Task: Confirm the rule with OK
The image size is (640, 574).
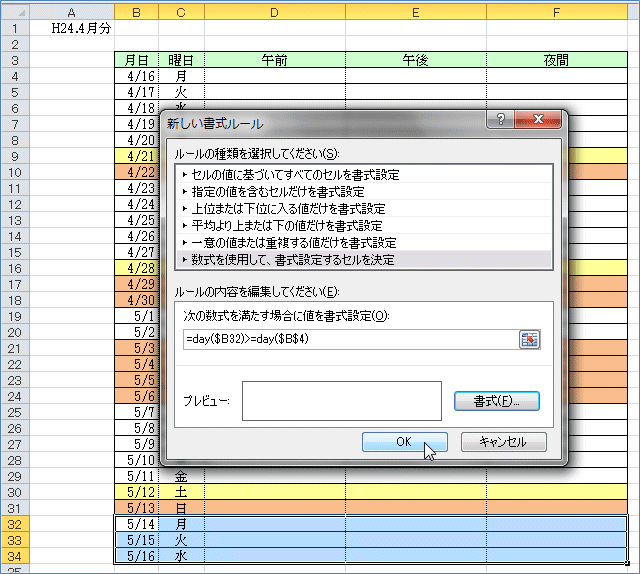Action: click(x=404, y=442)
